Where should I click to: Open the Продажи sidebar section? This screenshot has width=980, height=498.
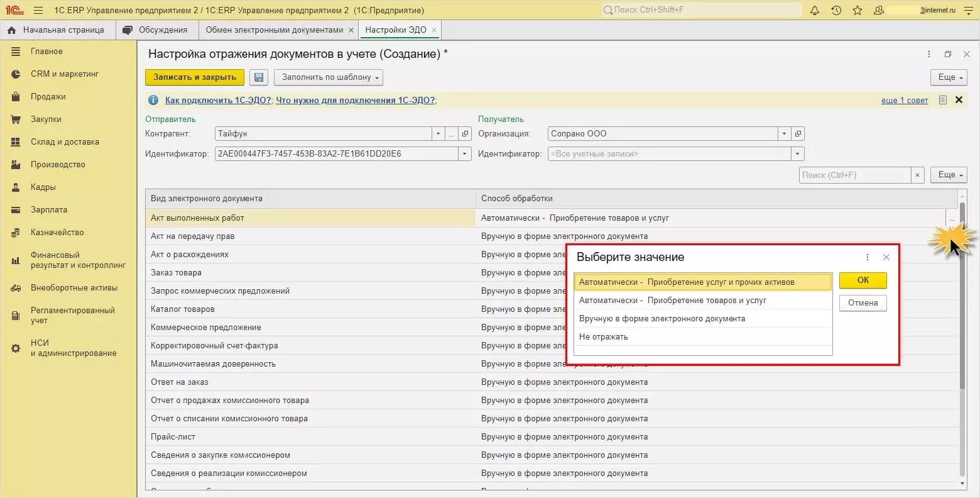(x=48, y=97)
